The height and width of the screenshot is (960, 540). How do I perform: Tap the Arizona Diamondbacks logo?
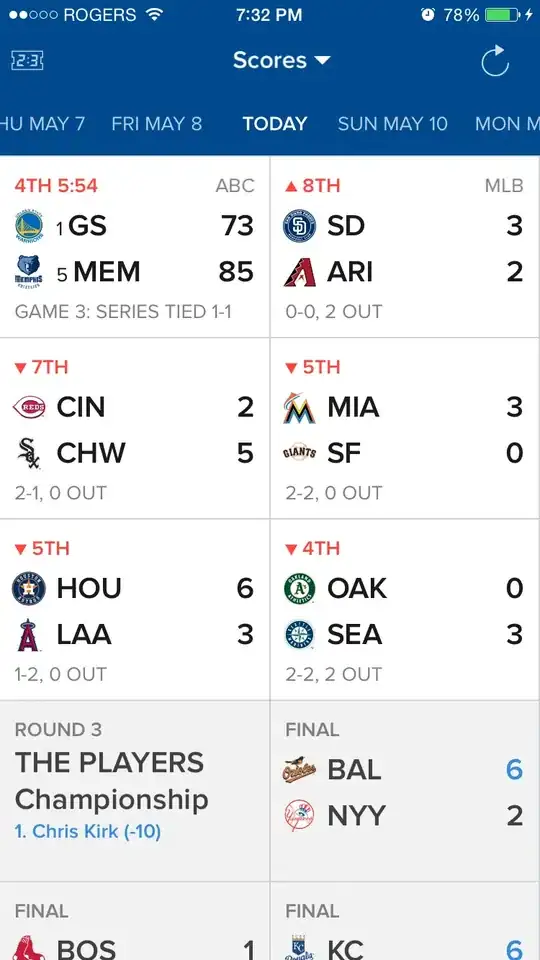299,272
